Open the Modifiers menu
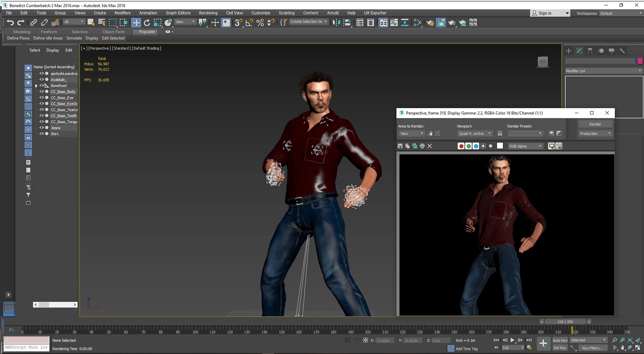 click(122, 13)
